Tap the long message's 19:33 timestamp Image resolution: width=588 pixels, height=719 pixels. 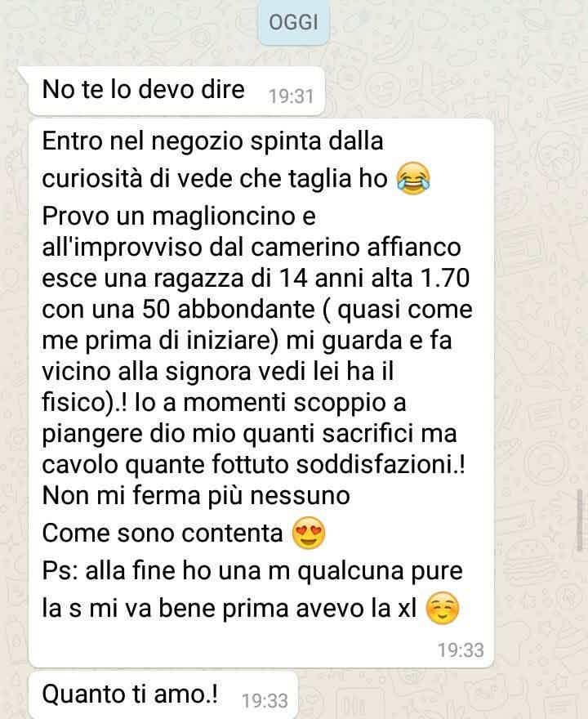point(461,650)
